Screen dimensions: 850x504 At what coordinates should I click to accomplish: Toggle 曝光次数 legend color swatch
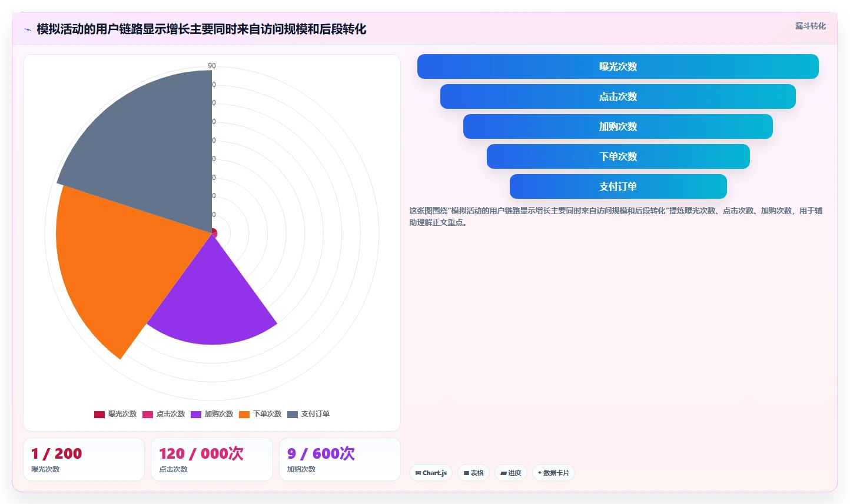tap(99, 414)
